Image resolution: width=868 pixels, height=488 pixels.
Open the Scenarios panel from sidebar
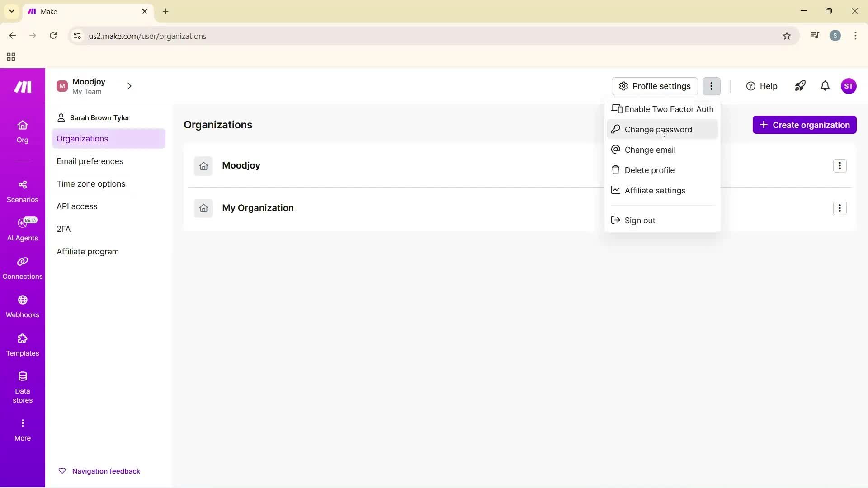point(23,190)
